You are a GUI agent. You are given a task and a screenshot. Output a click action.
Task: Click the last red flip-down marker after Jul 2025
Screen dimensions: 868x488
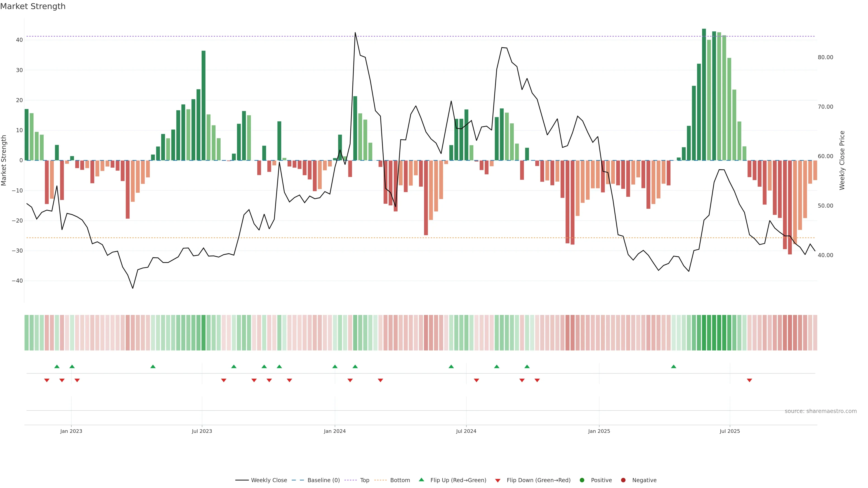[749, 380]
